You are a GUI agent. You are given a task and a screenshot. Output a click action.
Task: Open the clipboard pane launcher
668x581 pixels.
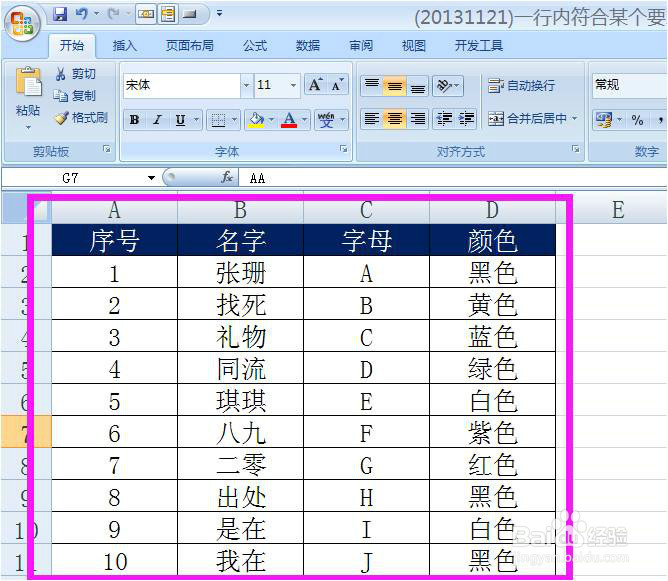107,149
